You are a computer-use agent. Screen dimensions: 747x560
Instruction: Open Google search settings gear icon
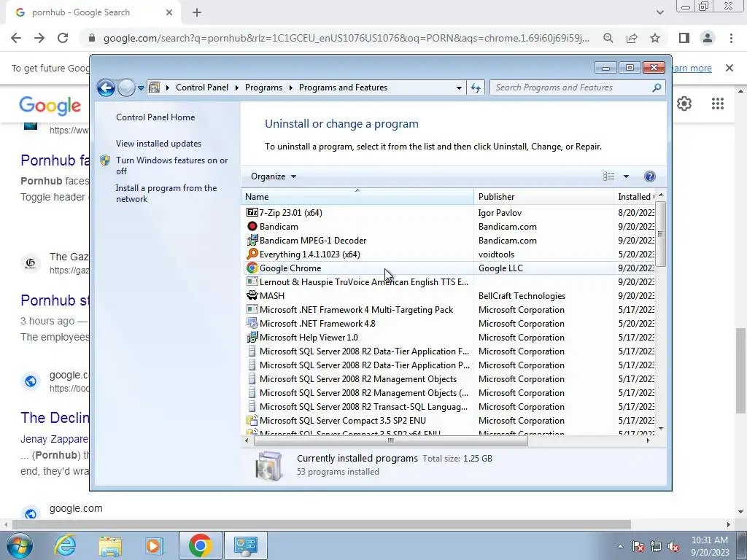pyautogui.click(x=684, y=104)
